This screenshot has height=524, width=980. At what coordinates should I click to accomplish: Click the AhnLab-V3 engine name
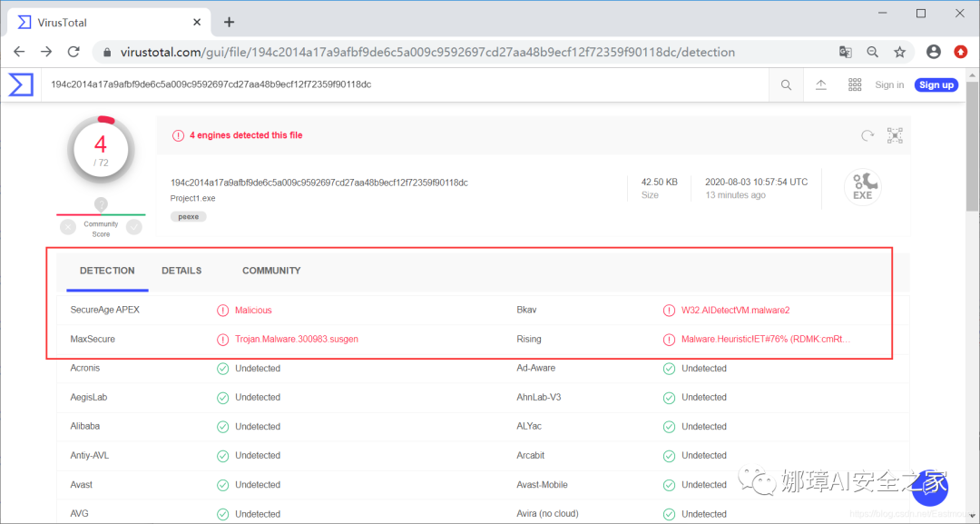tap(539, 397)
